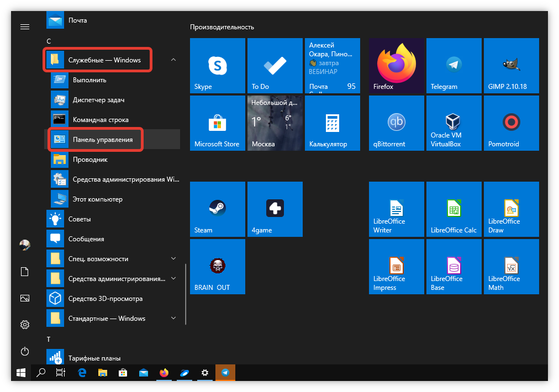The height and width of the screenshot is (392, 559).
Task: Open taskbar search magnifier
Action: pyautogui.click(x=41, y=373)
